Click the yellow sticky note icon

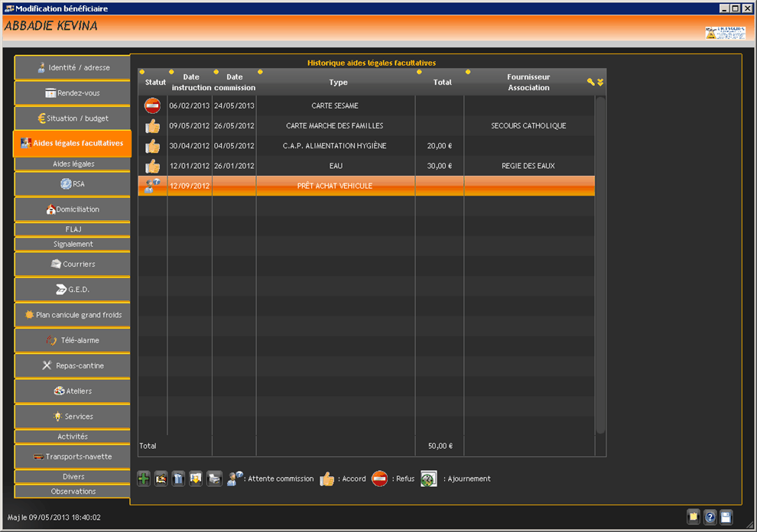(x=694, y=517)
